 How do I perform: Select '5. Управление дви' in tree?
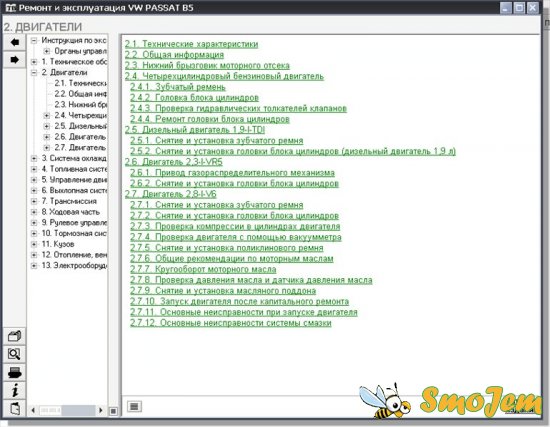click(x=74, y=180)
